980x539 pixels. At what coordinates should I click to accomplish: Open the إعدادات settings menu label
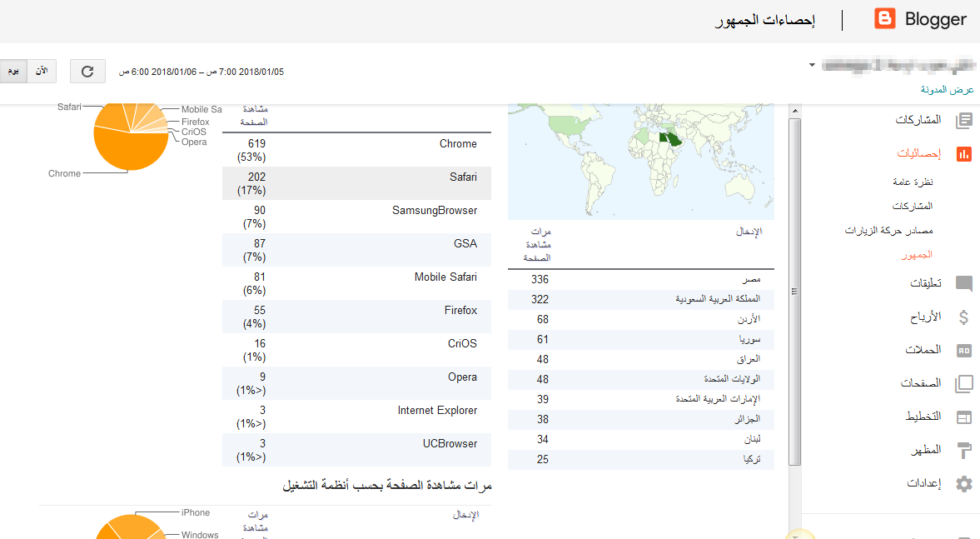click(x=923, y=483)
